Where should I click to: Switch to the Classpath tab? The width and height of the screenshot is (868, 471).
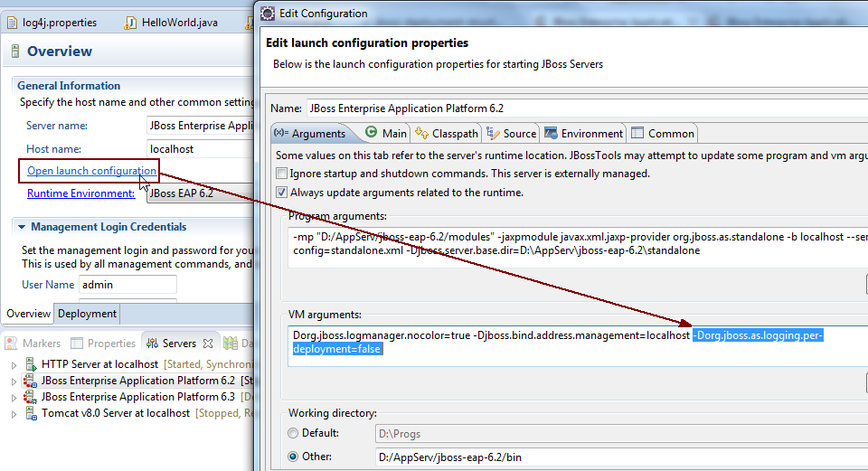pos(446,134)
